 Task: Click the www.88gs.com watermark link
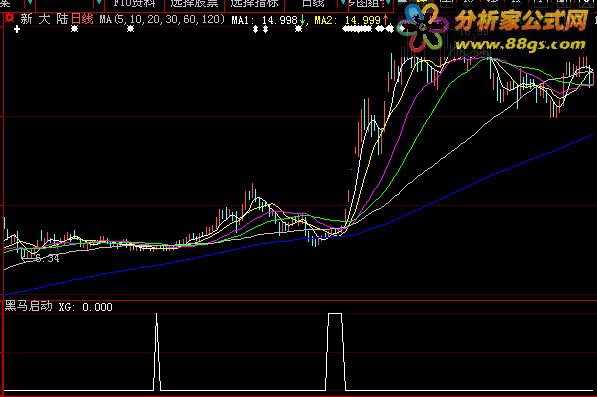click(x=521, y=45)
